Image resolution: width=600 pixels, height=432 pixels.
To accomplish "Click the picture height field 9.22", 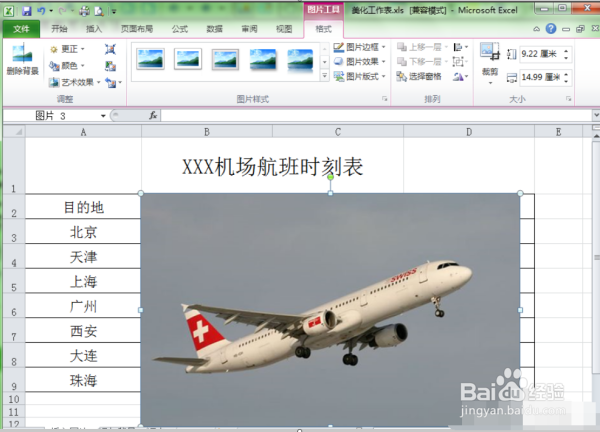I will pos(539,54).
